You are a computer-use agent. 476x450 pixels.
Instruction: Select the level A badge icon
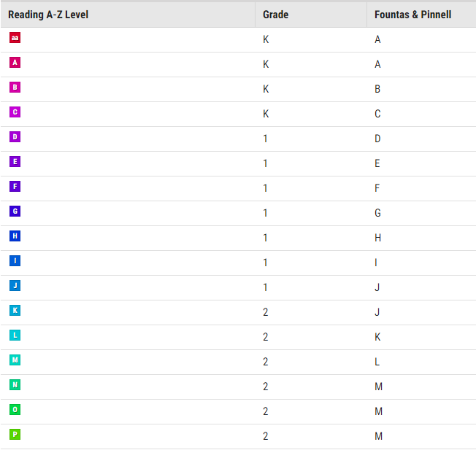point(15,63)
